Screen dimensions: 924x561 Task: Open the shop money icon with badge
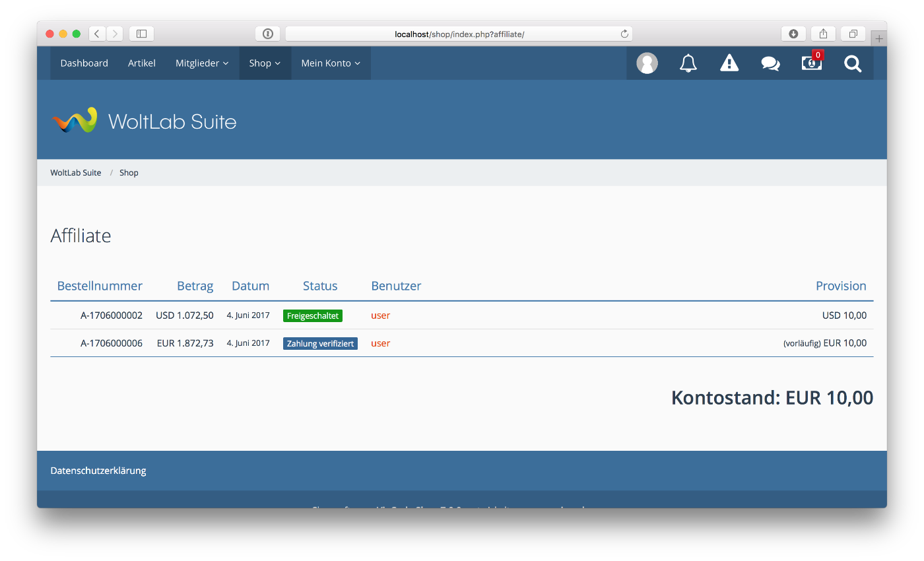(x=811, y=63)
